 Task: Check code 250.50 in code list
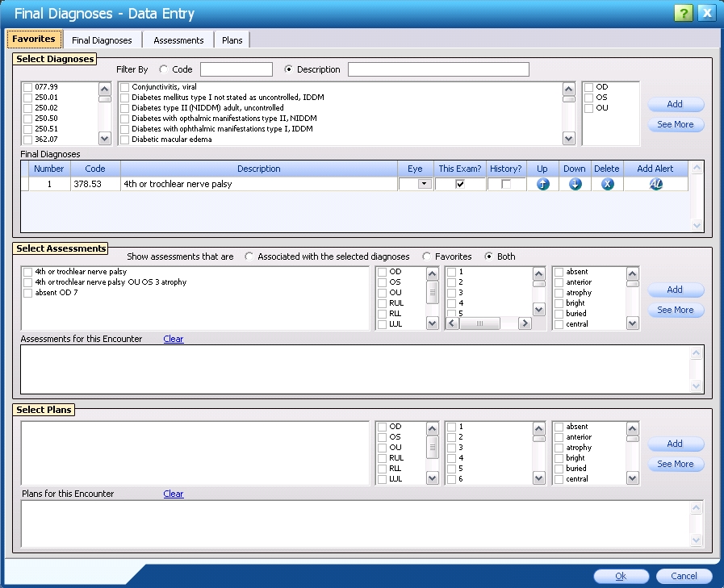(x=28, y=119)
